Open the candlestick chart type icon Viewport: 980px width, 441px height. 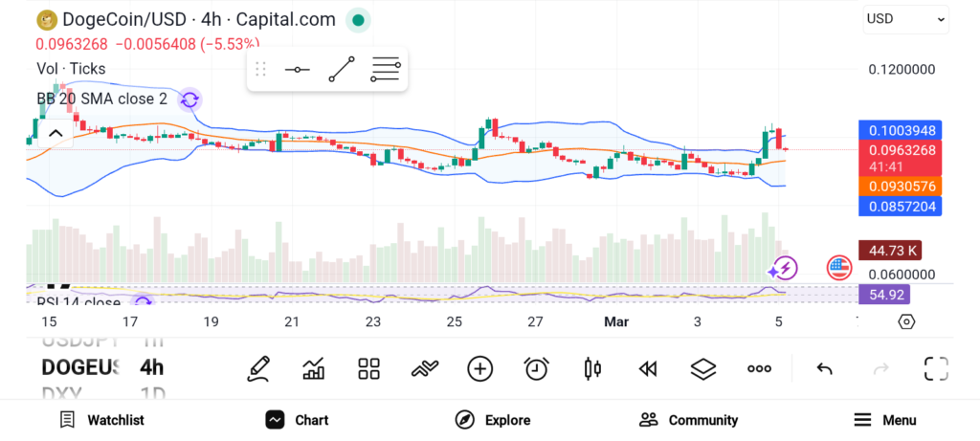click(x=592, y=368)
